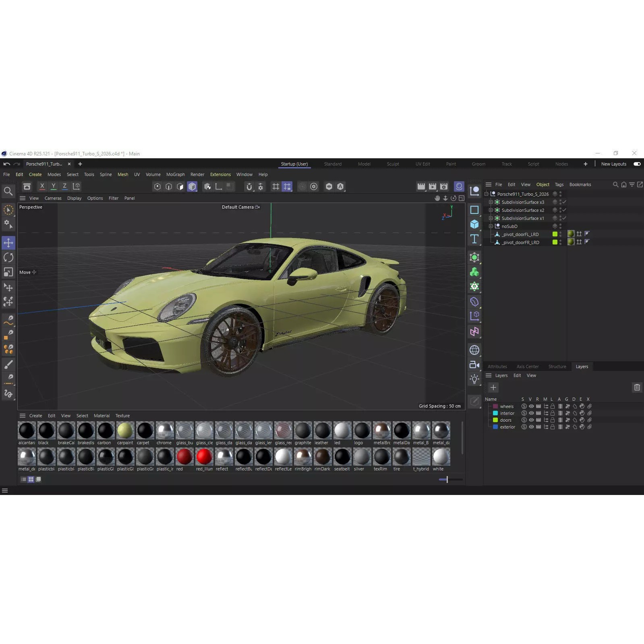Click the undo arrow icon
This screenshot has width=644, height=644.
point(7,164)
